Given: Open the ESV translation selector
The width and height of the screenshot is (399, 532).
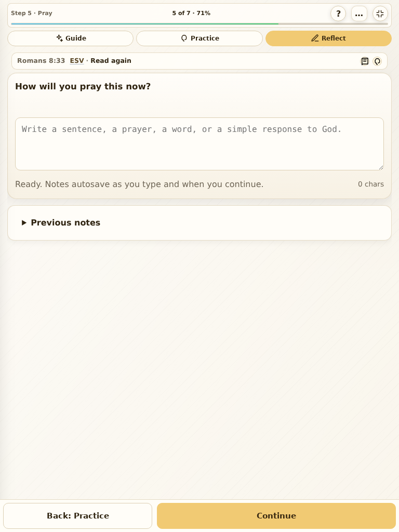Looking at the screenshot, I should pyautogui.click(x=77, y=61).
